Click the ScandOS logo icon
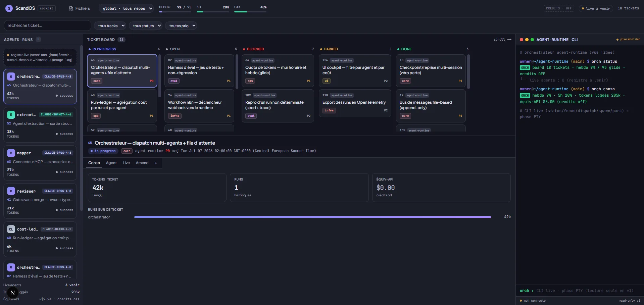Image resolution: width=644 pixels, height=305 pixels. click(9, 8)
